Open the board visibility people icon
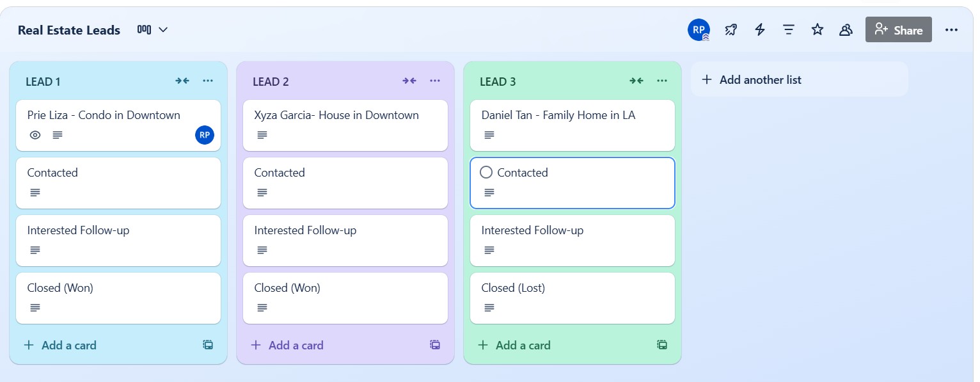 click(846, 29)
